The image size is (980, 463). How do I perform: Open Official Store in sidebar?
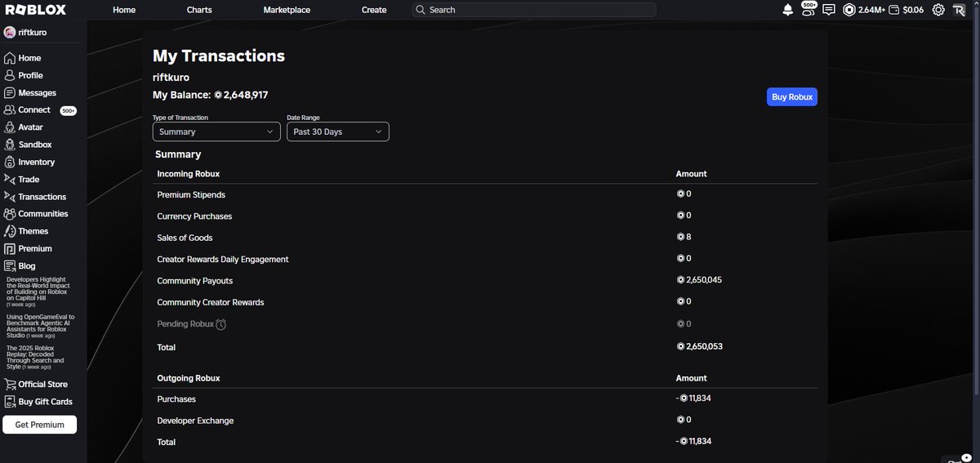tap(36, 384)
